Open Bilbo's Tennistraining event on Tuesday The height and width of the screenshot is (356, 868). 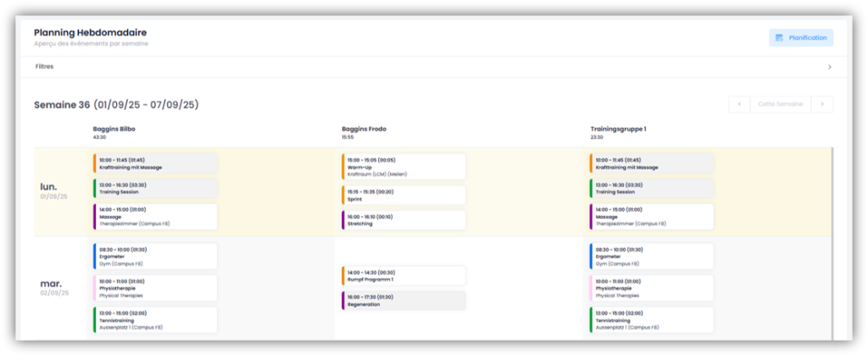click(x=154, y=320)
